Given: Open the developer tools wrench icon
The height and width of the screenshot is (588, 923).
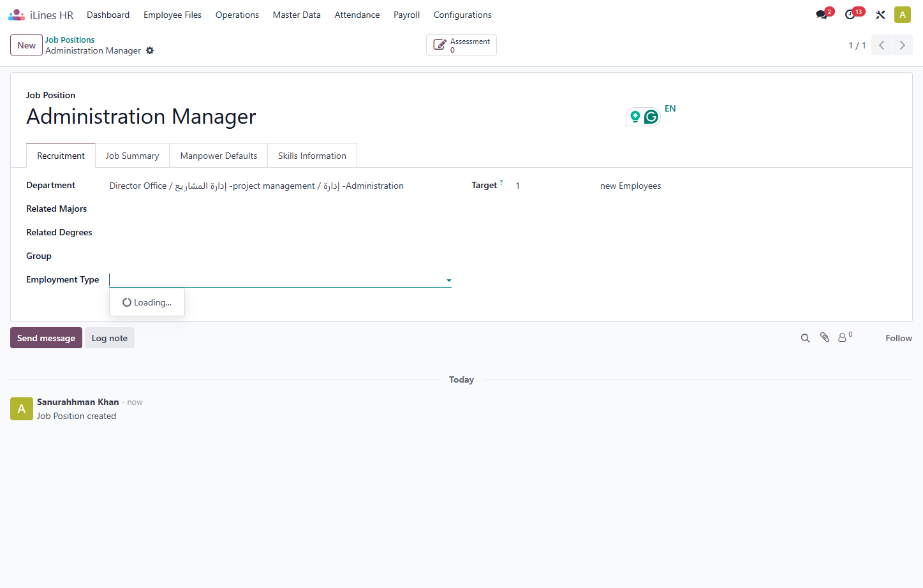Looking at the screenshot, I should (880, 15).
